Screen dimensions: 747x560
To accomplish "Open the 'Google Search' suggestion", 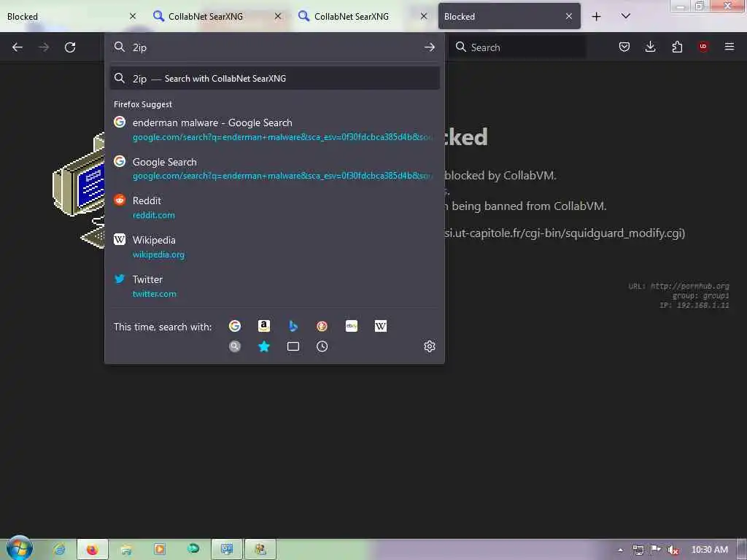I will pyautogui.click(x=274, y=168).
